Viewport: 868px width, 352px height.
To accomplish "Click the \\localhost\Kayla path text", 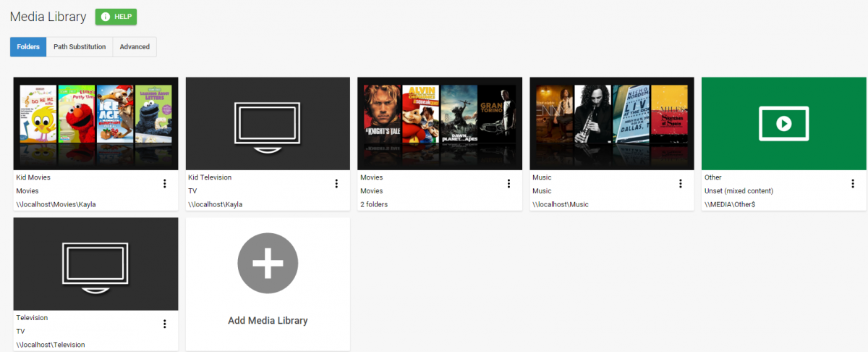I will click(215, 204).
